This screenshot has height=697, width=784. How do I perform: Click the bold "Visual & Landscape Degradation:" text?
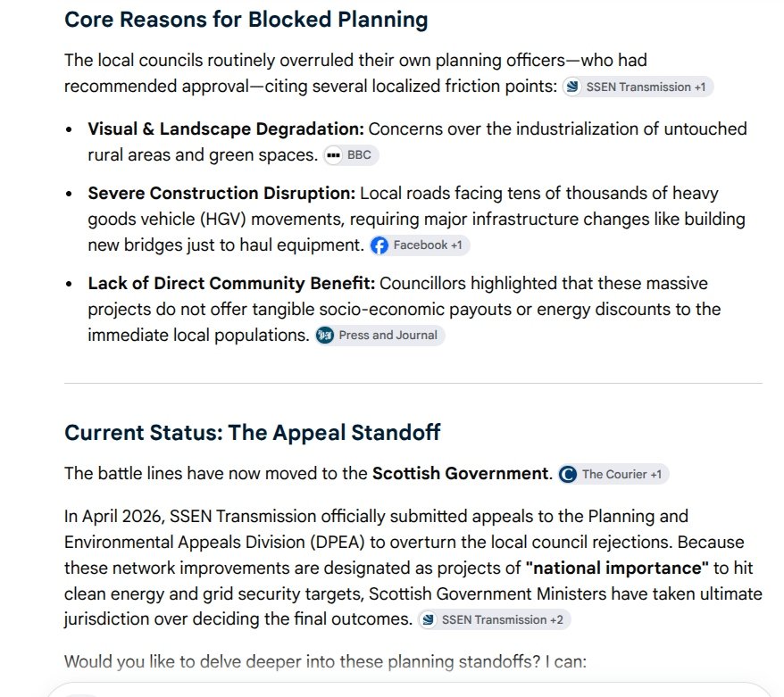(226, 129)
